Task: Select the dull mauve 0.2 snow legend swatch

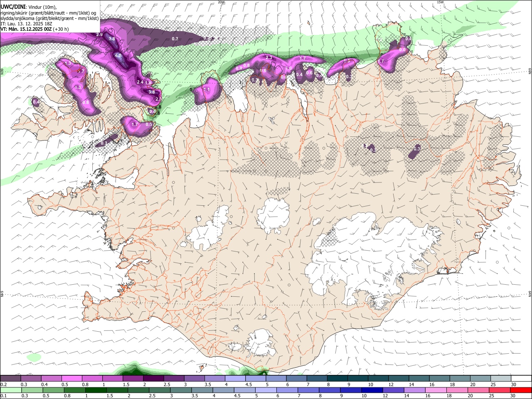Action: (10, 378)
